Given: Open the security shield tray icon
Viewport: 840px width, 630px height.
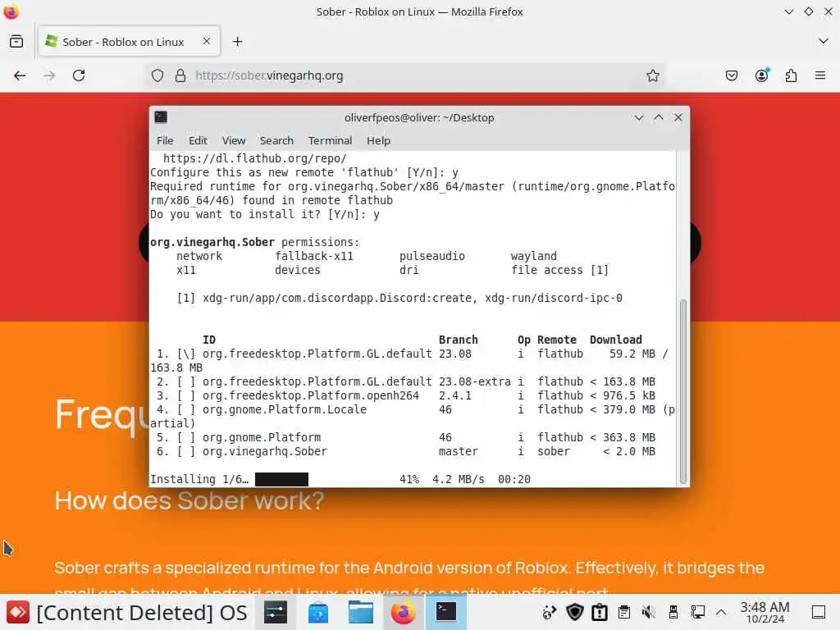Looking at the screenshot, I should pyautogui.click(x=575, y=612).
